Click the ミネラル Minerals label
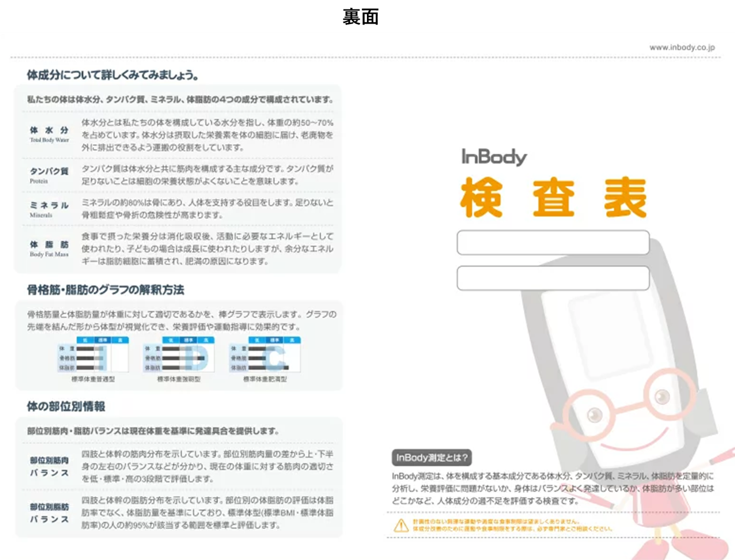This screenshot has height=560, width=735. tap(49, 209)
